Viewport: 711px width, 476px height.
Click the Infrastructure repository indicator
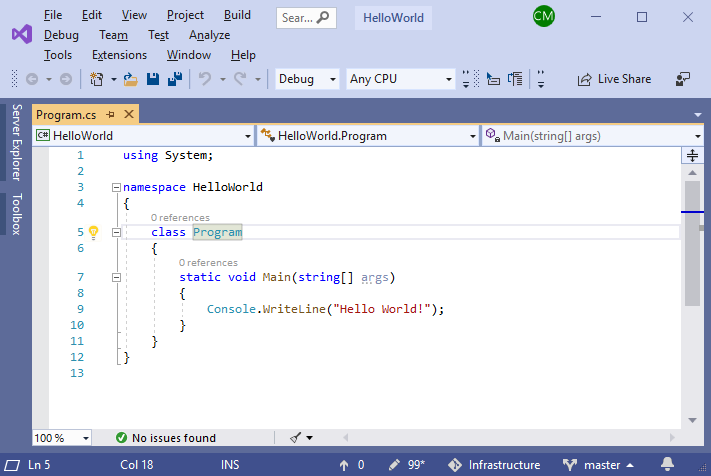point(494,465)
